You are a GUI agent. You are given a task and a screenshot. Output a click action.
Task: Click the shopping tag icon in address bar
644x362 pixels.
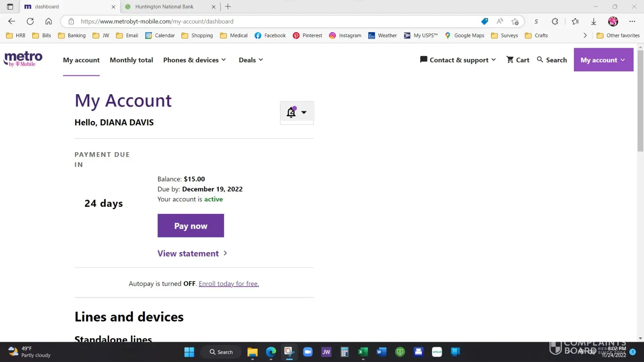(484, 21)
